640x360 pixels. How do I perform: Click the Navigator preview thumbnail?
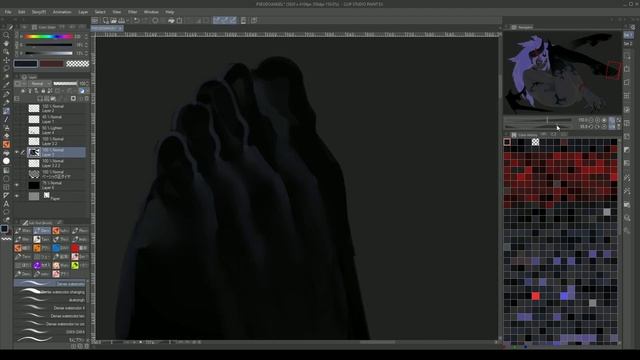562,73
